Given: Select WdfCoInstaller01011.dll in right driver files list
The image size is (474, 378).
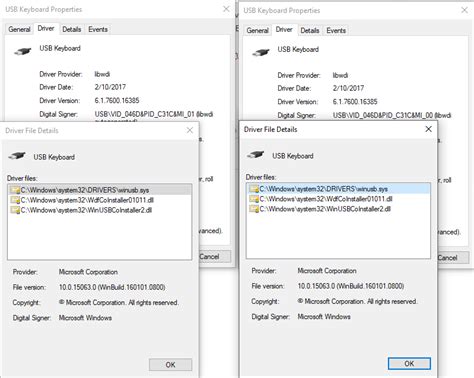Looking at the screenshot, I should pos(338,199).
